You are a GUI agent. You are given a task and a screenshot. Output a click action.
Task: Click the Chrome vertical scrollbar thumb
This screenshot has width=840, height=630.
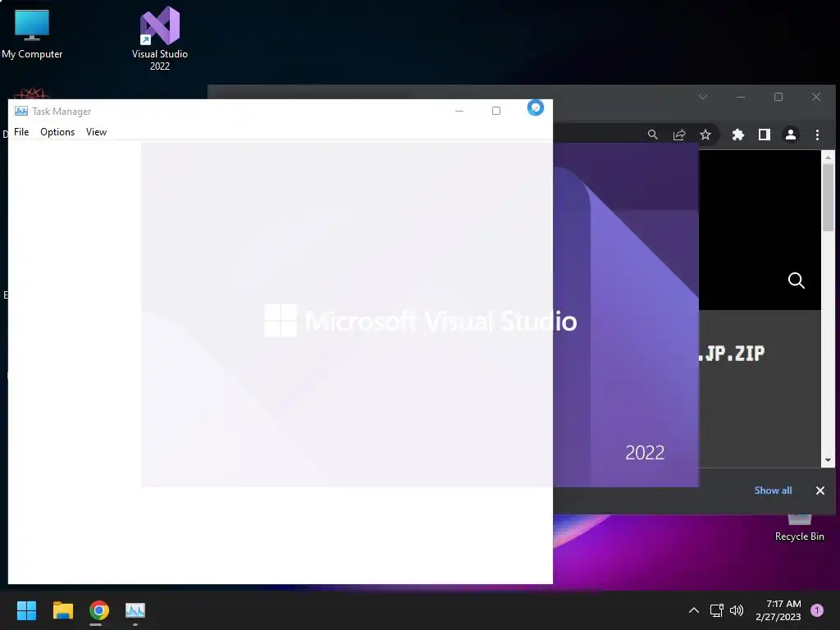[829, 197]
